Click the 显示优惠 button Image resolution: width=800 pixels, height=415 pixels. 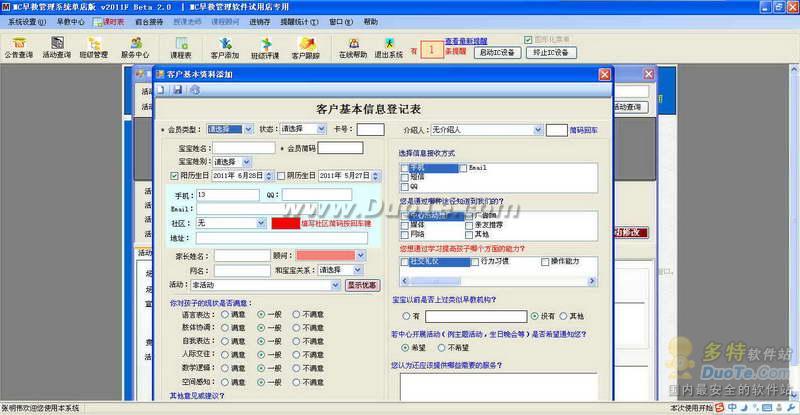point(362,285)
